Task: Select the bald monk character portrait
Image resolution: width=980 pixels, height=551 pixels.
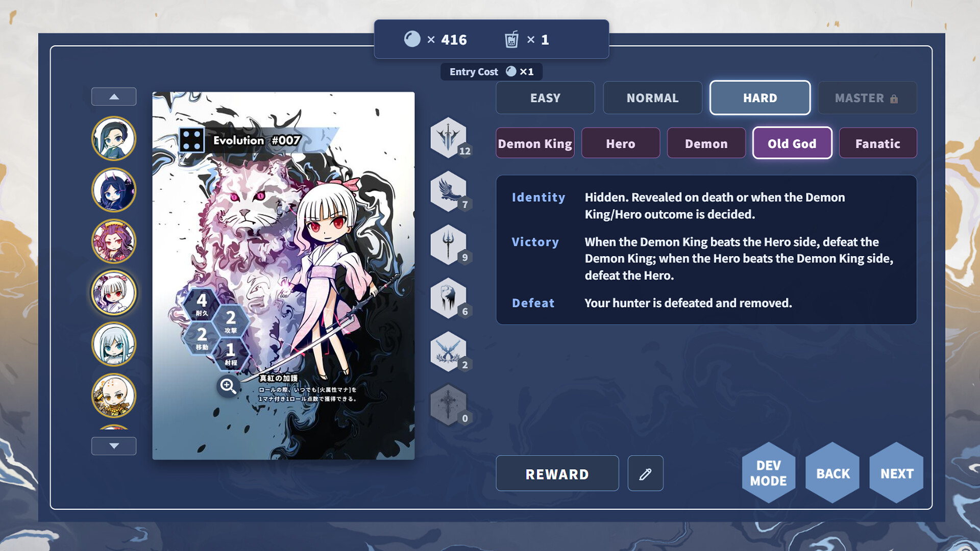Action: 113,396
